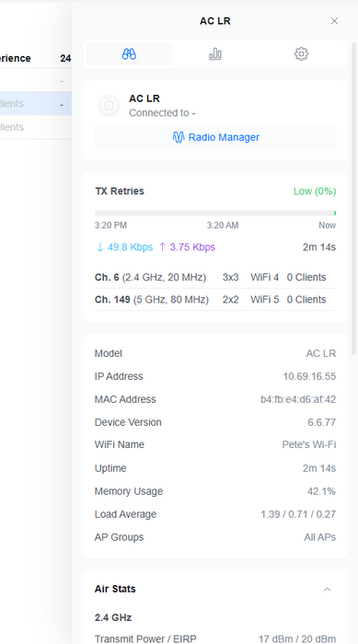Open Radio Manager
Image resolution: width=358 pixels, height=644 pixels.
(215, 137)
